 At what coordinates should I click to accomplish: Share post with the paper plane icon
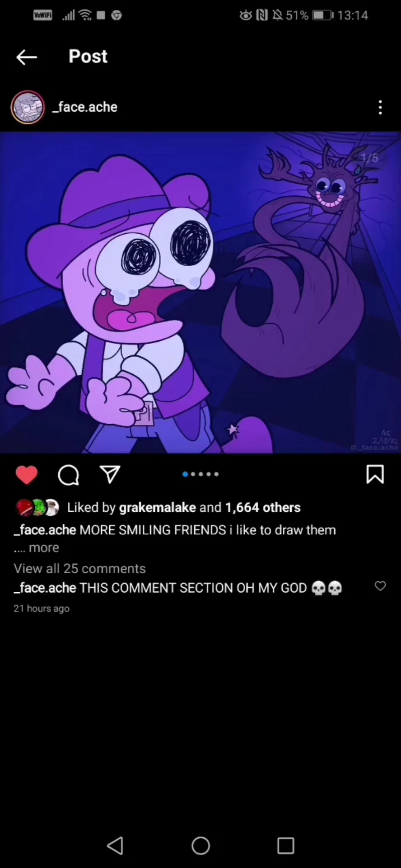tap(110, 474)
